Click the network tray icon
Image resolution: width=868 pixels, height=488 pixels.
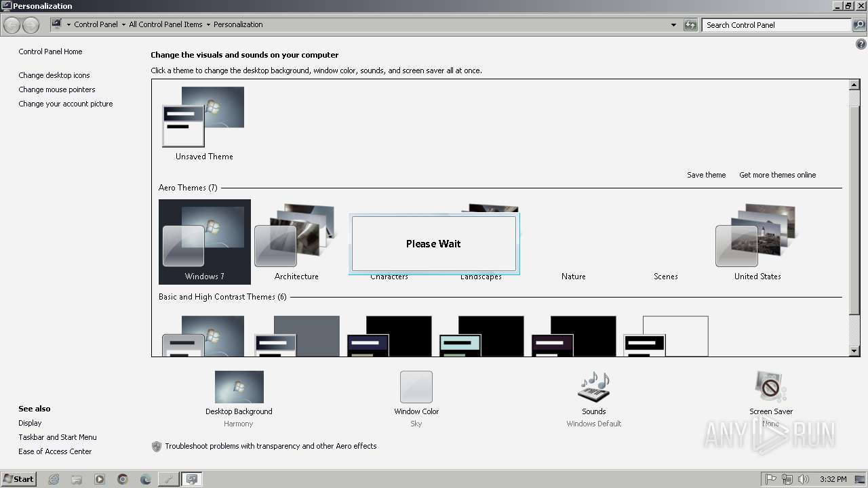pyautogui.click(x=787, y=479)
